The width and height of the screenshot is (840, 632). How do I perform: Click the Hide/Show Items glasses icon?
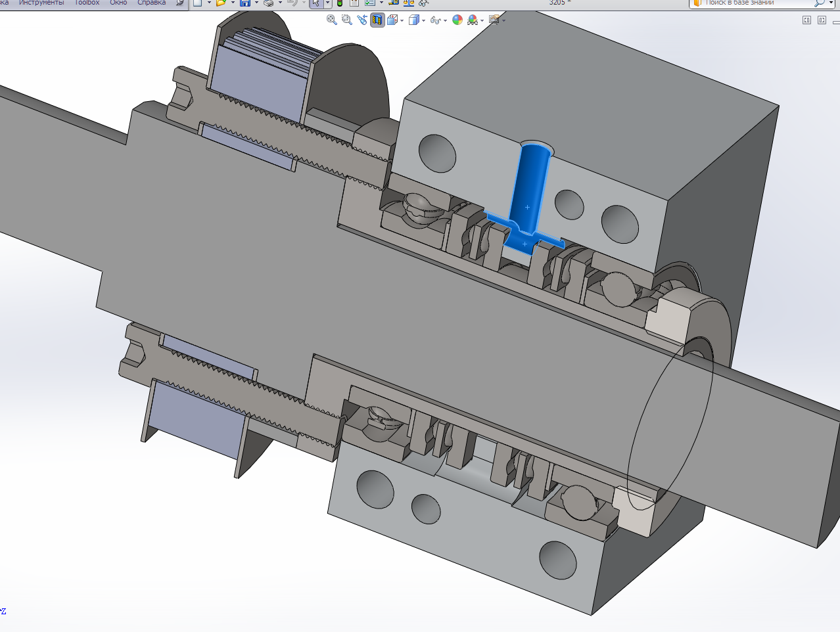(435, 20)
